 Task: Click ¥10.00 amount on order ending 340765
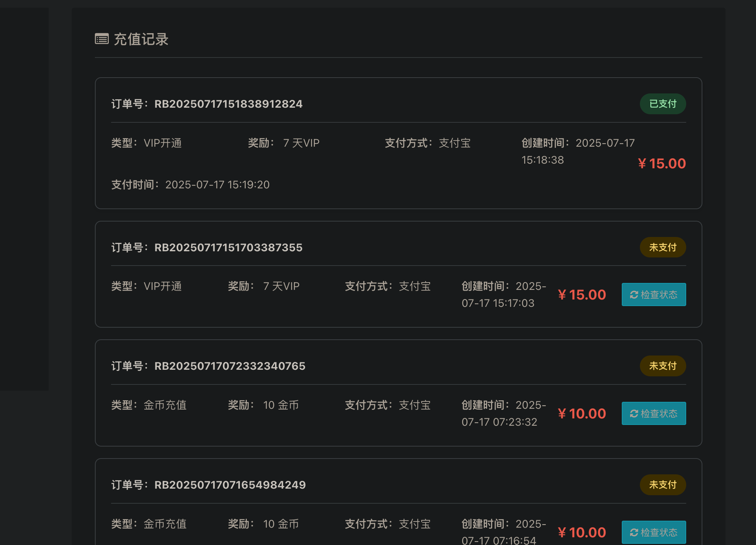582,414
